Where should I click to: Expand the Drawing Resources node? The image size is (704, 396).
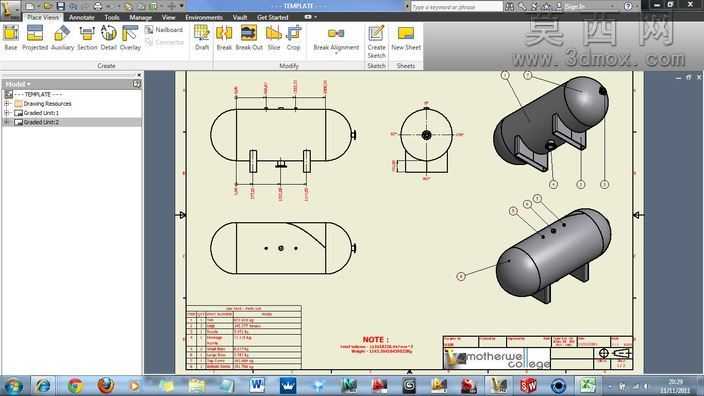click(7, 103)
